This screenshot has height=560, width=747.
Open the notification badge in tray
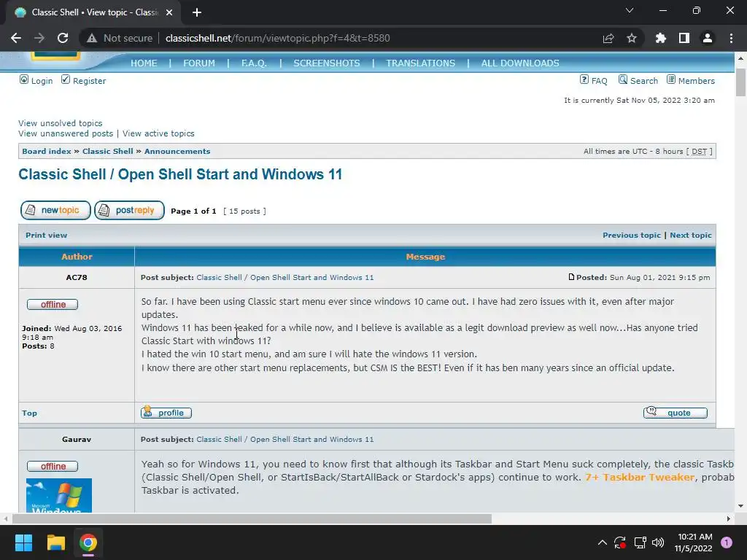(x=727, y=542)
